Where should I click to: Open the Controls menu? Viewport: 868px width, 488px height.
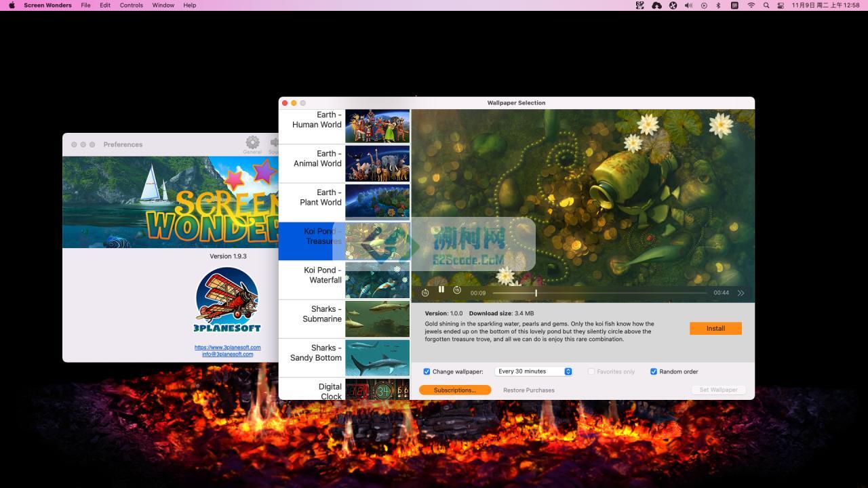(x=131, y=5)
